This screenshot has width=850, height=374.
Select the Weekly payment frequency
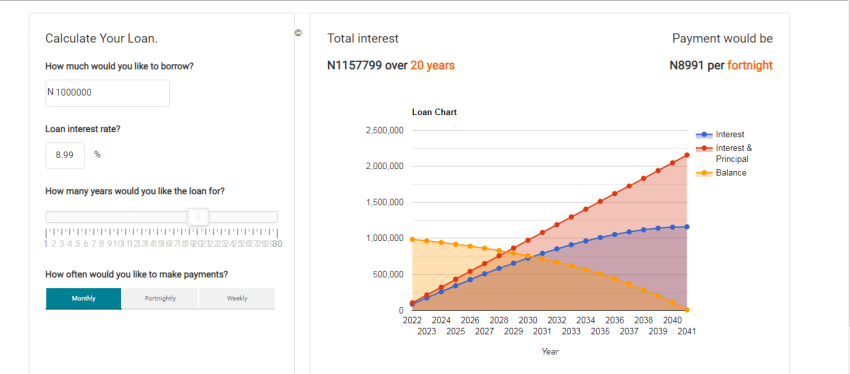[x=237, y=299]
